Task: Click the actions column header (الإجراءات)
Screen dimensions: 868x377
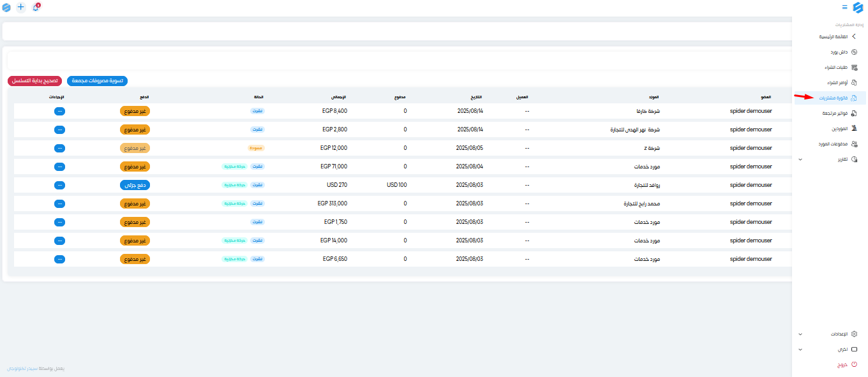Action: click(57, 97)
